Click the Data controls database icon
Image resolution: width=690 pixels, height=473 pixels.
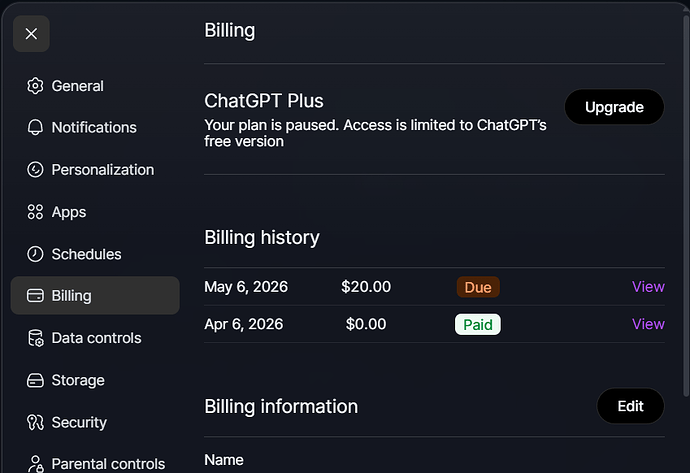pos(36,338)
